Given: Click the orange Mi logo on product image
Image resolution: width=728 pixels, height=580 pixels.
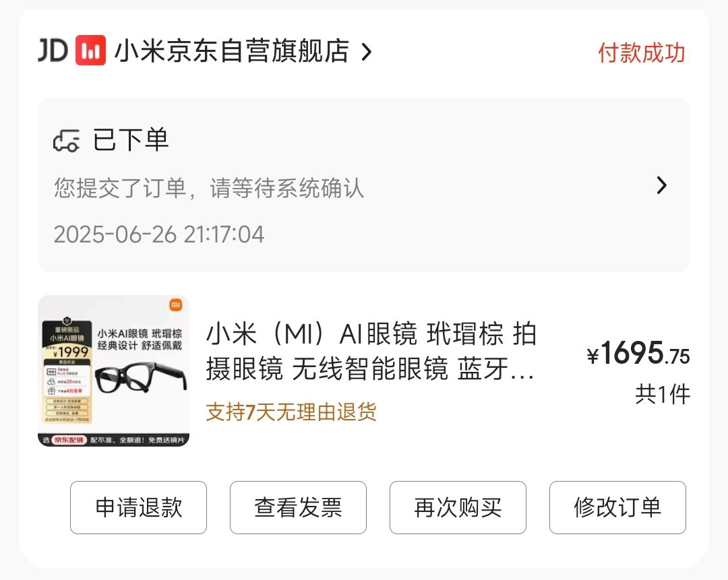Looking at the screenshot, I should [175, 305].
